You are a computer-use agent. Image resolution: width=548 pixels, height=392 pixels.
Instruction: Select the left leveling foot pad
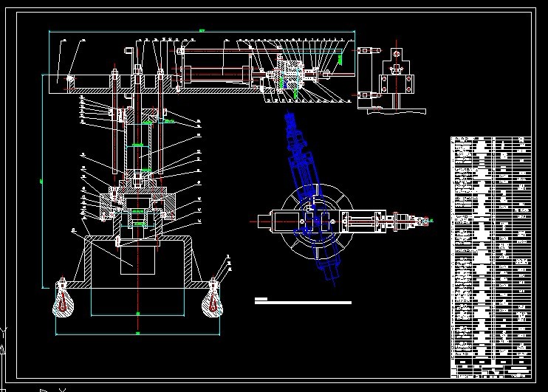[x=63, y=303]
